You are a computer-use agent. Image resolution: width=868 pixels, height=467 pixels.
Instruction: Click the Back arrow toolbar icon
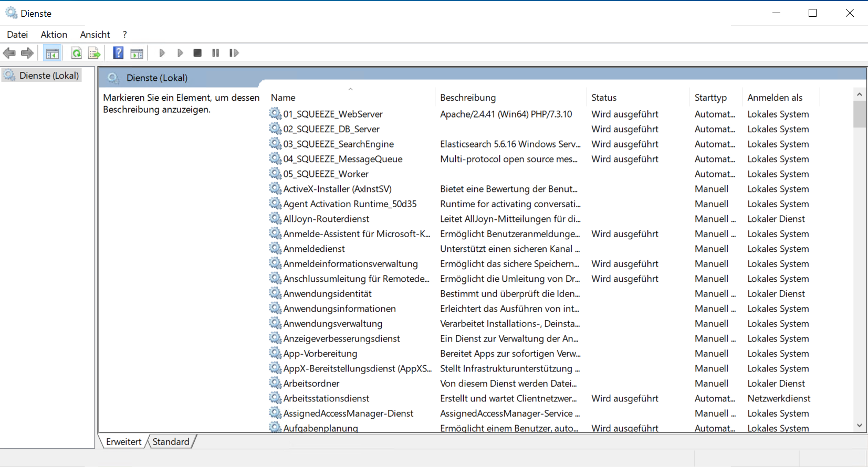9,53
